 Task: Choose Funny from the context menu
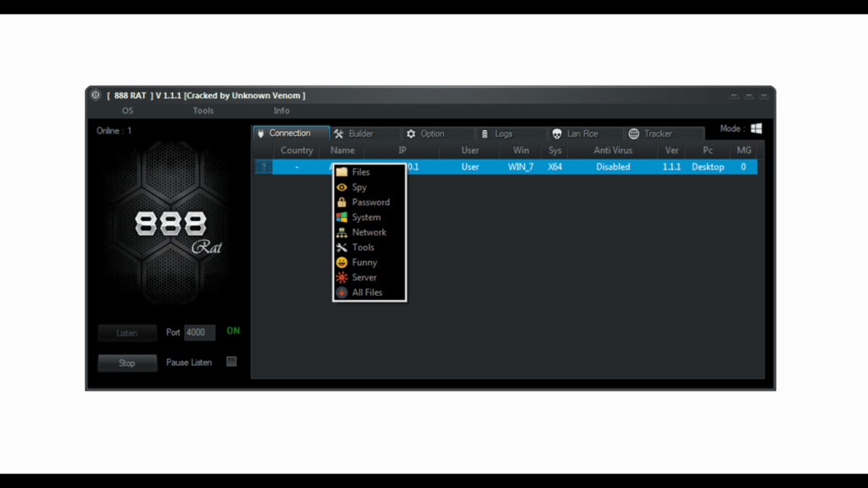(x=370, y=263)
